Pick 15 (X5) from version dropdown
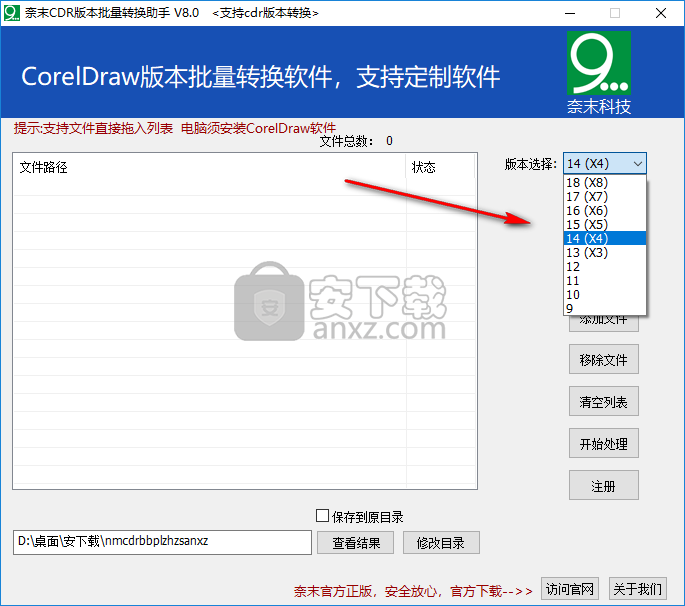 click(586, 225)
